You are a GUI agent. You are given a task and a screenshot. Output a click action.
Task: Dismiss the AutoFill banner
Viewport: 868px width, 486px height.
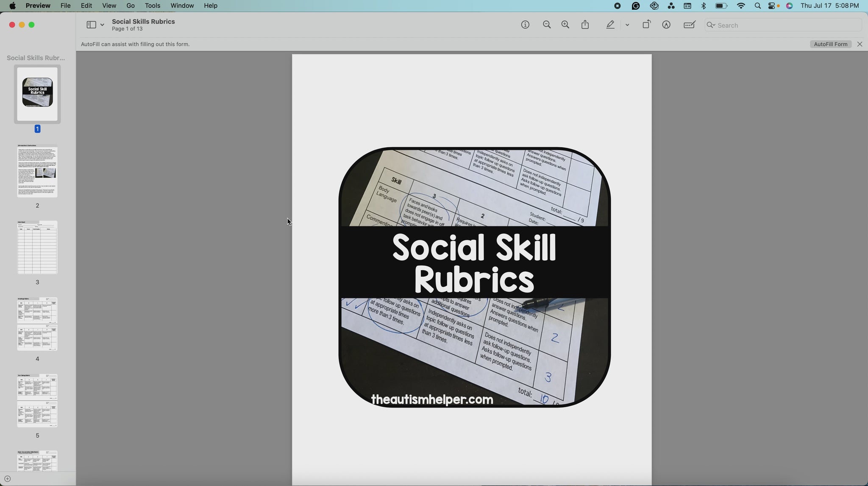(x=860, y=44)
